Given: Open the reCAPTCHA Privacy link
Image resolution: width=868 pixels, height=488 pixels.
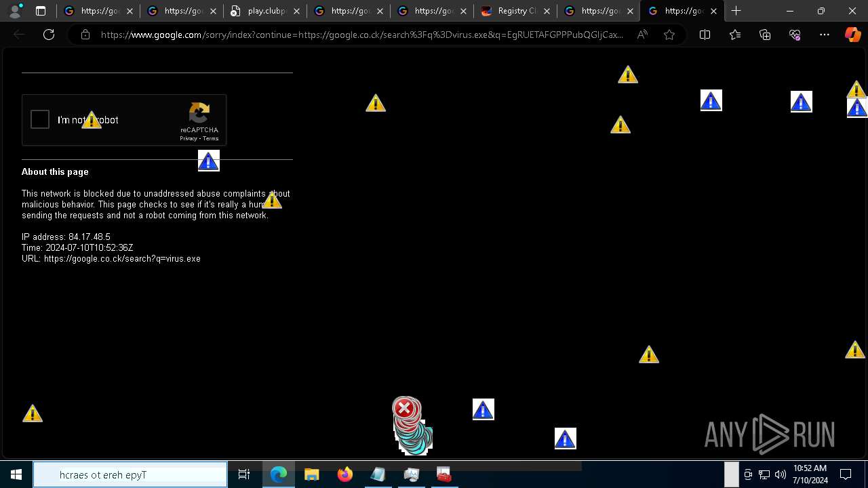Looking at the screenshot, I should click(188, 138).
